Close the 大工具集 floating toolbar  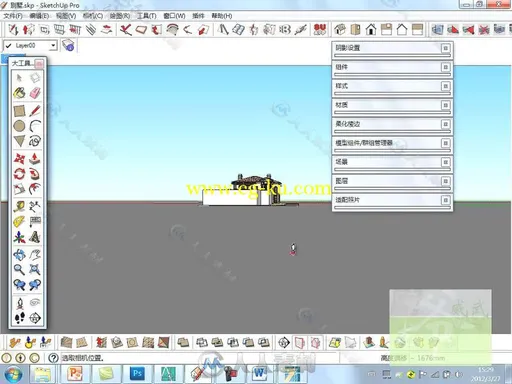click(39, 63)
